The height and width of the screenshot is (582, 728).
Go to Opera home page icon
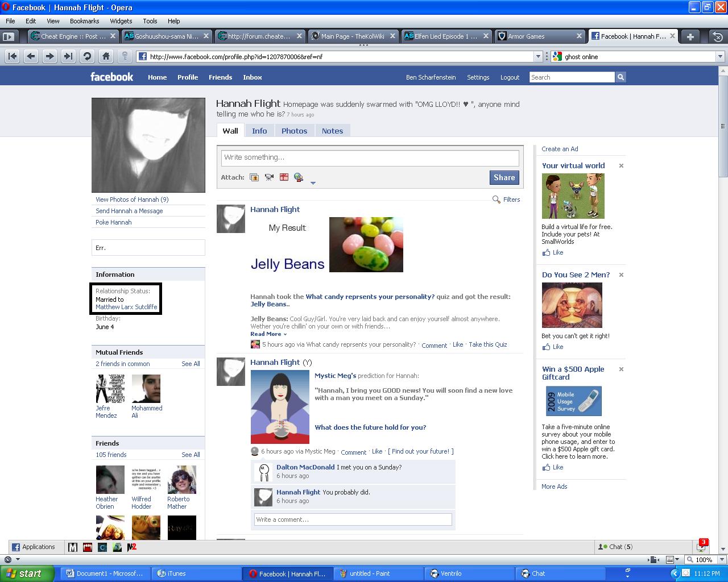[106, 56]
